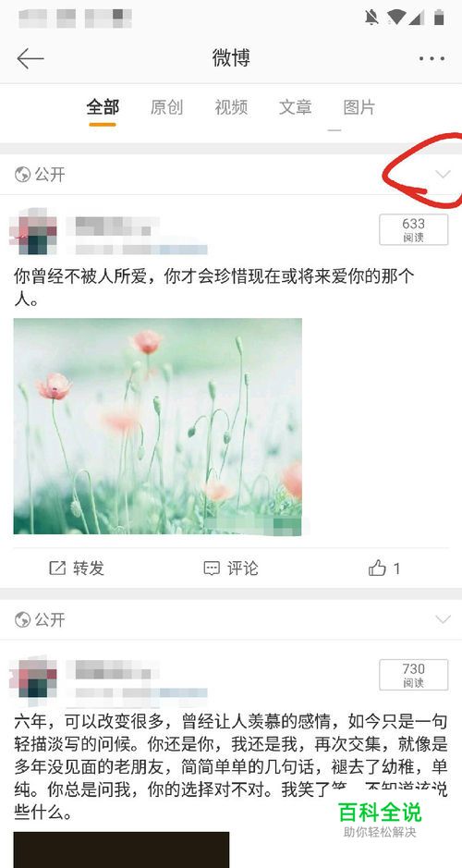This screenshot has width=462, height=868.
Task: Switch to the 视频 tab
Action: coord(231,107)
